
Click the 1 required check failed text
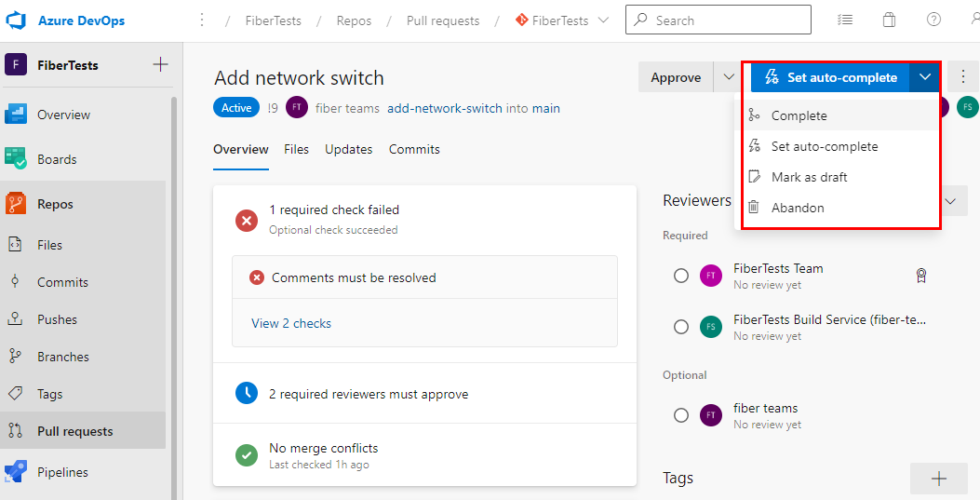[x=334, y=210]
